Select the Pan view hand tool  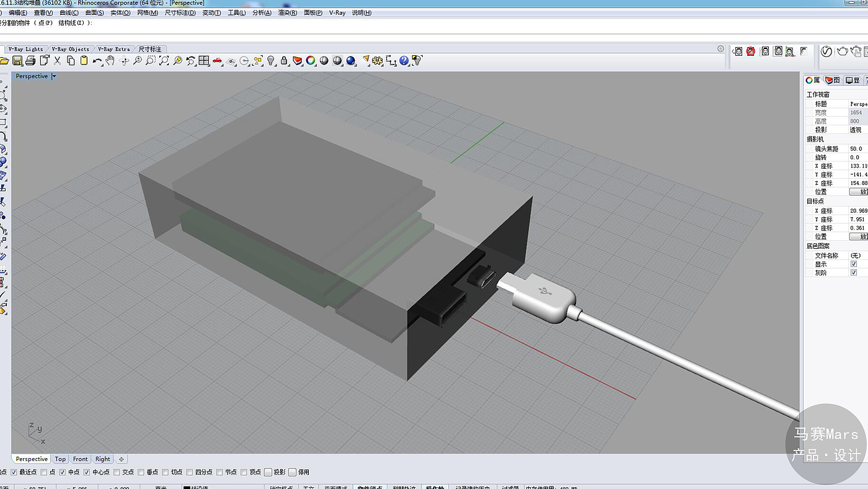110,60
